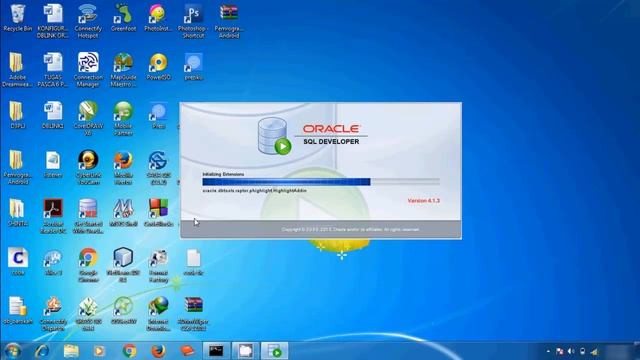
Task: Open the MapGuide Maestro shortcut
Action: [x=123, y=69]
